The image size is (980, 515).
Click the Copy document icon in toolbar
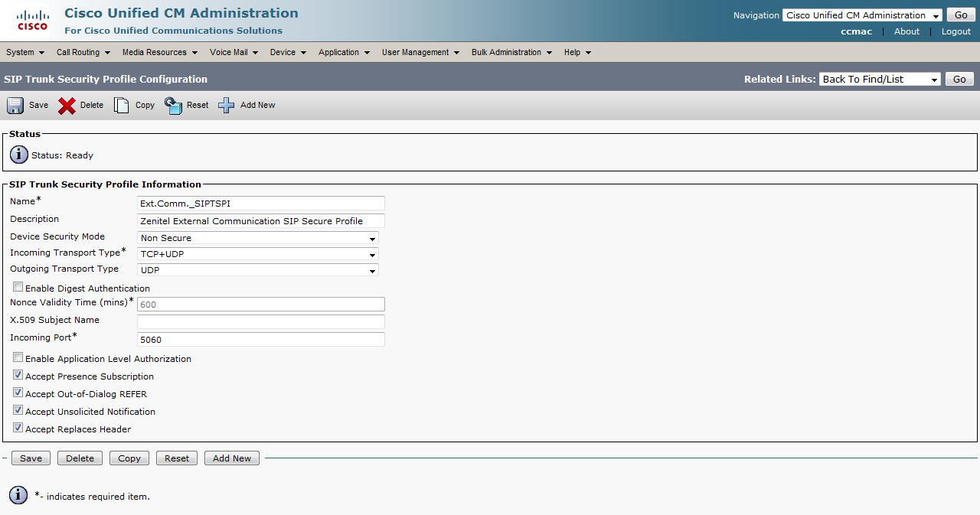(x=122, y=106)
